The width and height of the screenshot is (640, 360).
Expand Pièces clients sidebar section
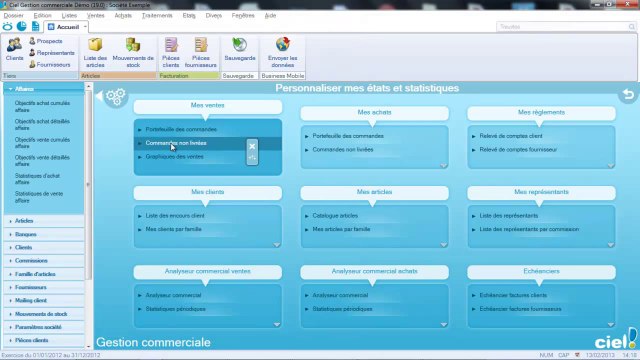(x=44, y=340)
